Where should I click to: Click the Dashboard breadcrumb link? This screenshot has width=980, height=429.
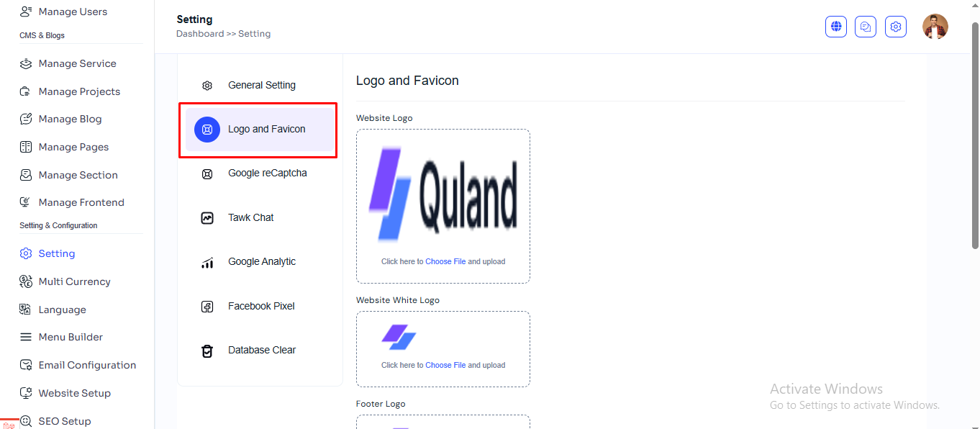(200, 34)
